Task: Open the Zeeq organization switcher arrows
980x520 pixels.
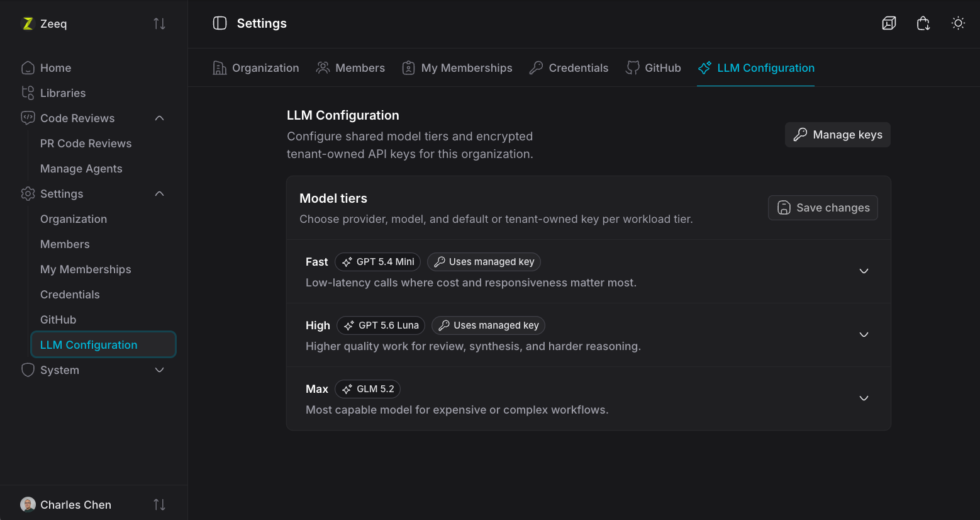Action: click(160, 23)
